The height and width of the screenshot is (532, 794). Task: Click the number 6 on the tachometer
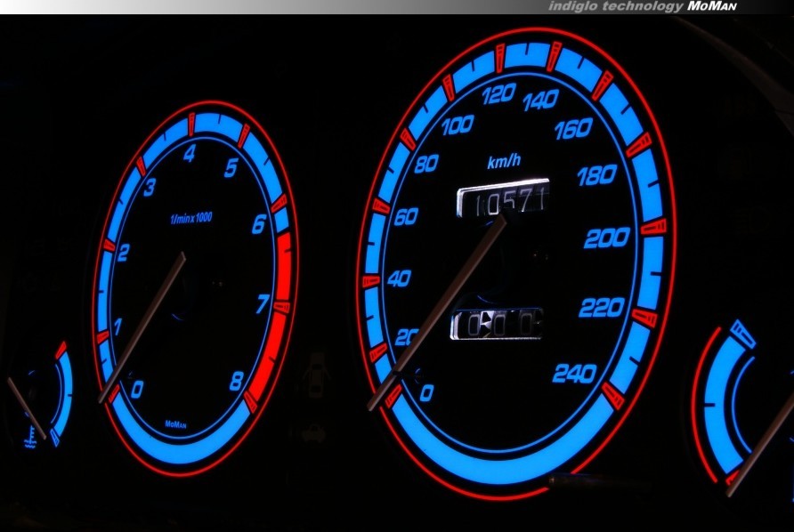[258, 224]
